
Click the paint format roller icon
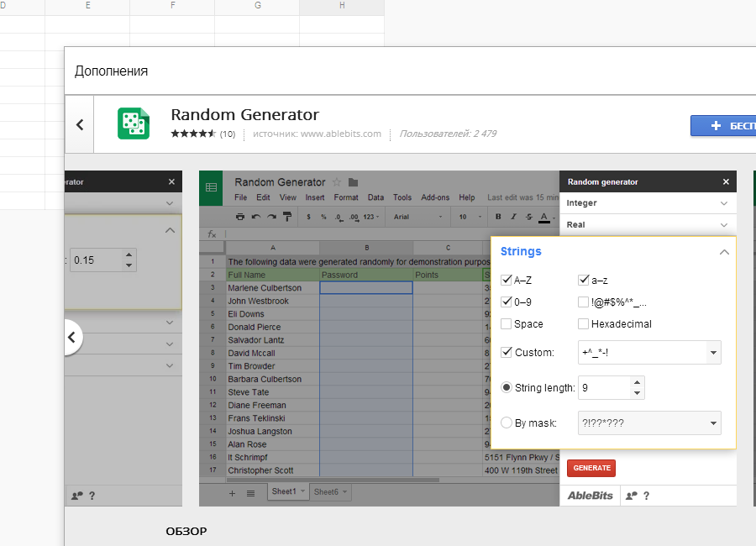pos(287,217)
